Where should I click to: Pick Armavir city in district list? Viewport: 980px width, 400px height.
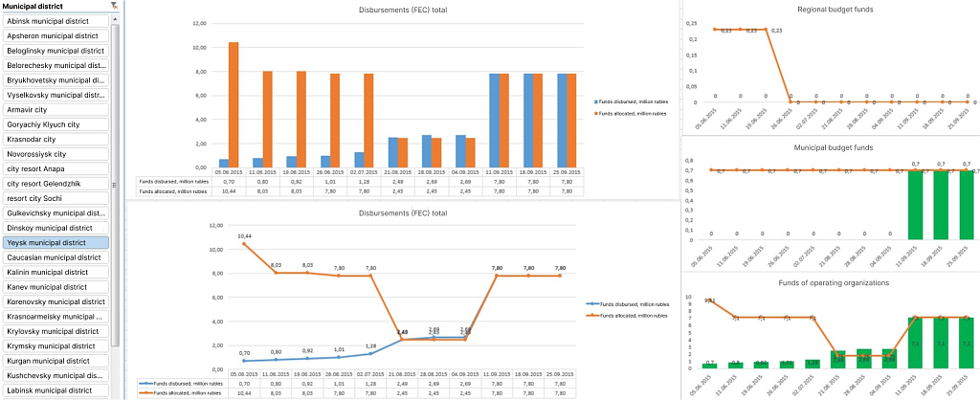point(56,109)
